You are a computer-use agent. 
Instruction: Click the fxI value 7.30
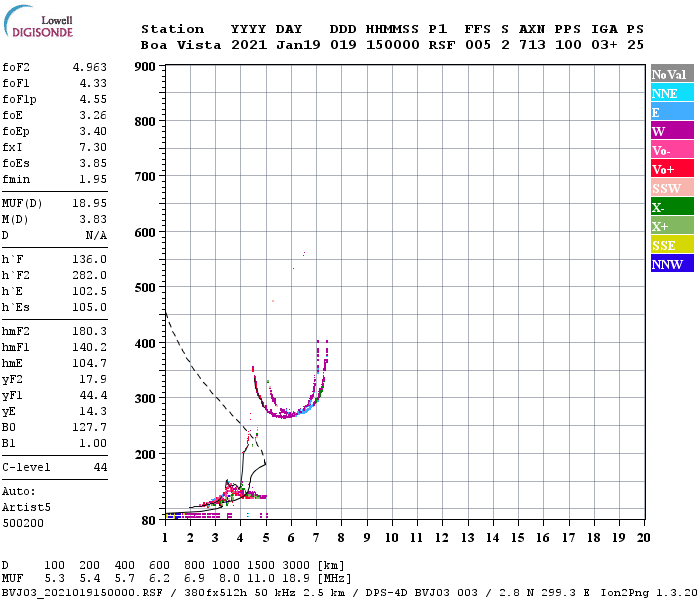coord(93,147)
